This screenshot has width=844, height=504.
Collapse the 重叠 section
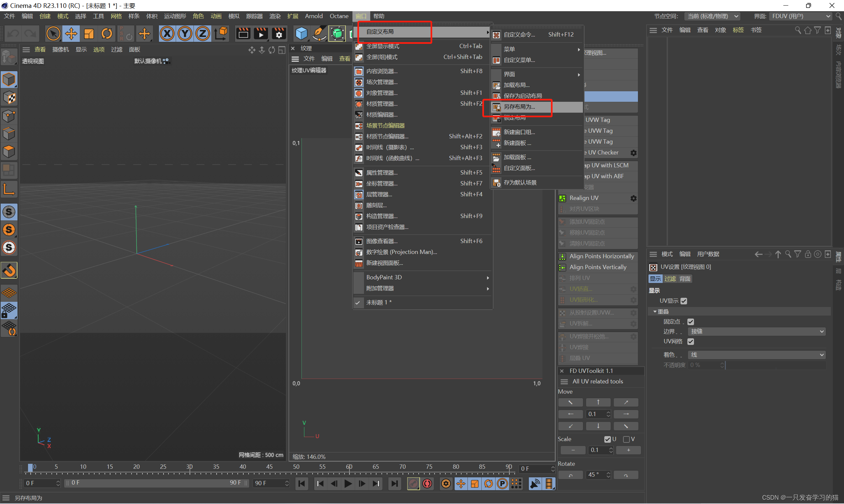pos(655,311)
